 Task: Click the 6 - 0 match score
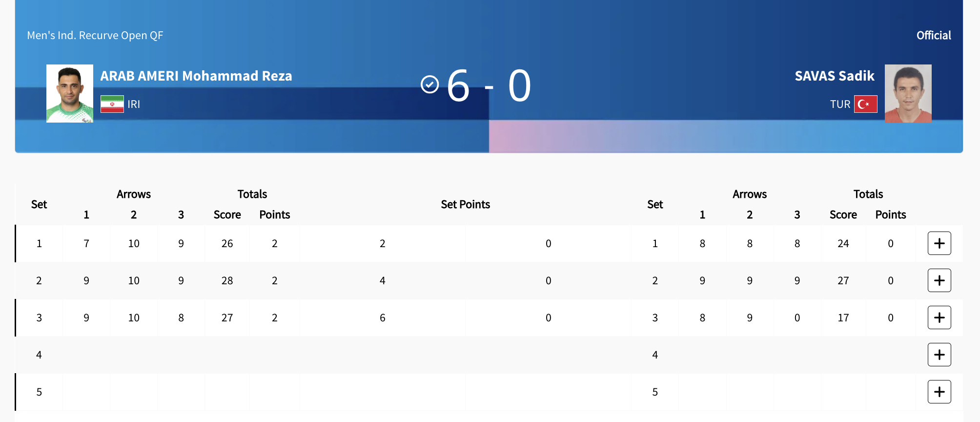point(489,86)
